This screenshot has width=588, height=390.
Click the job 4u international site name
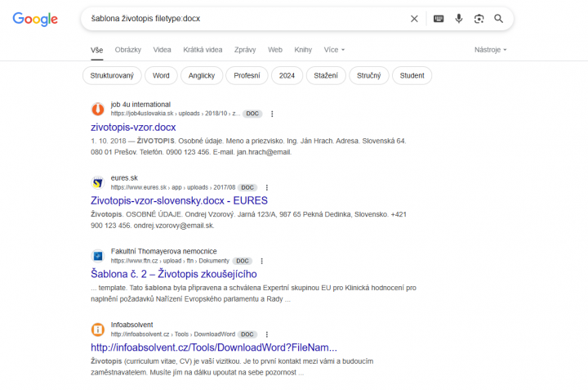point(140,105)
